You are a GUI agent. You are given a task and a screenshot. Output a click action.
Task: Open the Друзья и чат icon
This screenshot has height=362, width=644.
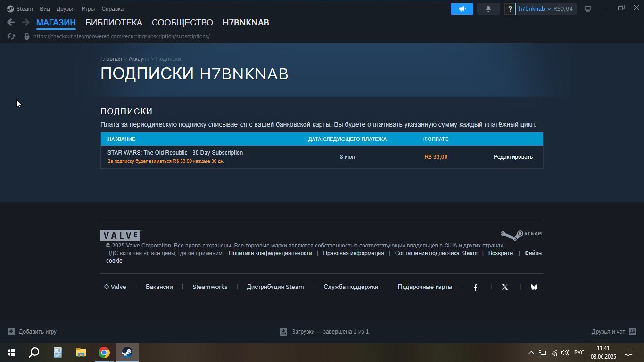633,331
